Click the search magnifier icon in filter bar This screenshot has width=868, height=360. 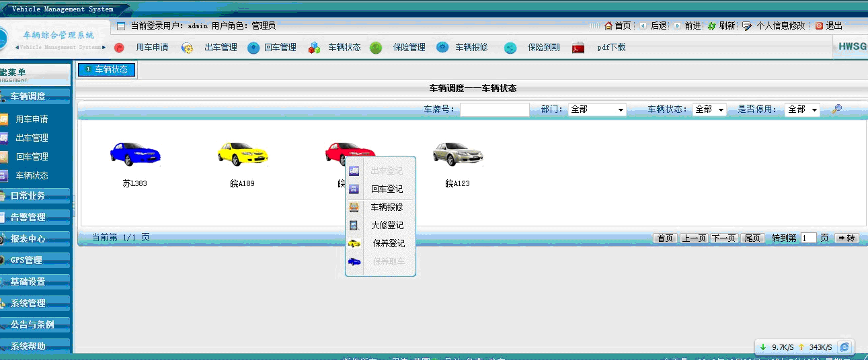pos(836,109)
